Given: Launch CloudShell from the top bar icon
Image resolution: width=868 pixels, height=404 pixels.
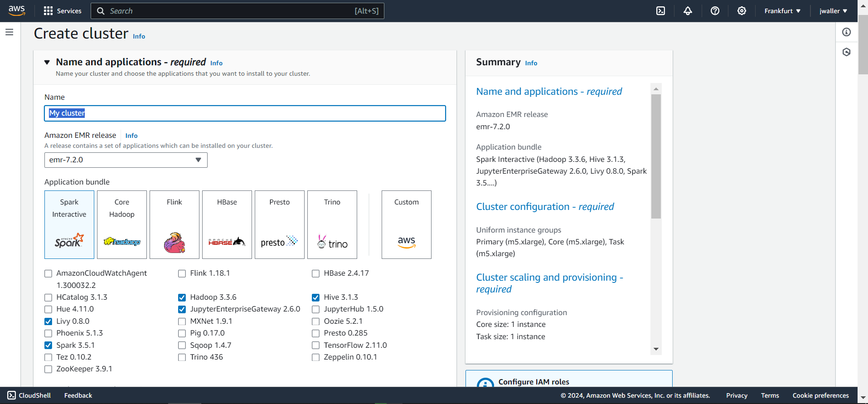Looking at the screenshot, I should [x=661, y=11].
